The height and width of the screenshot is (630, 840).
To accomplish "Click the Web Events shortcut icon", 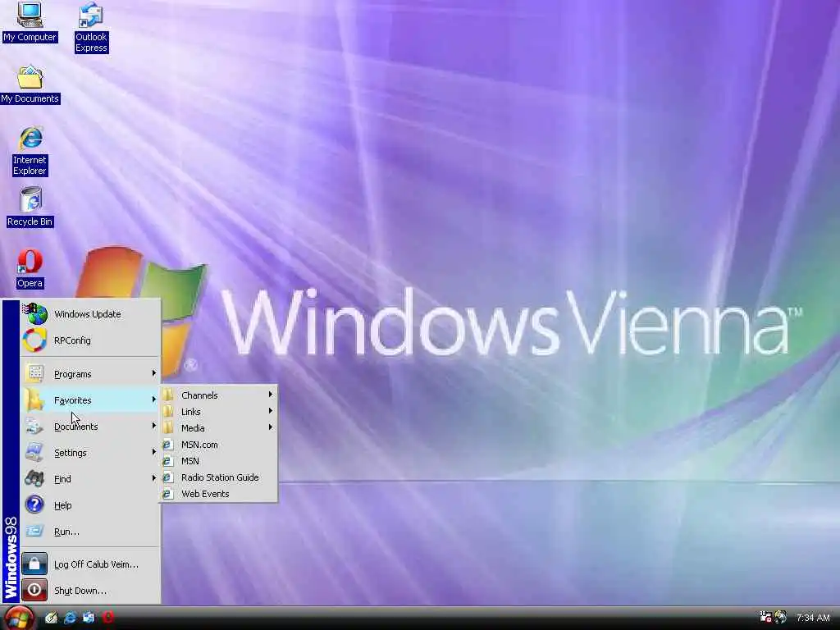I will coord(168,493).
